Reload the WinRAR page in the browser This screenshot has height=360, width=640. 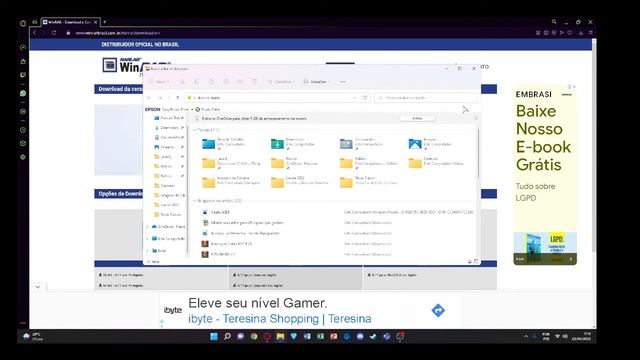54,33
